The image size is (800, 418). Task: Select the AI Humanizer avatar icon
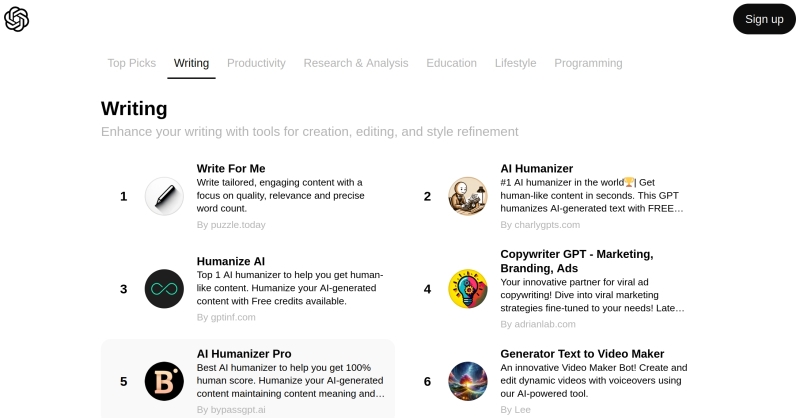coord(468,196)
